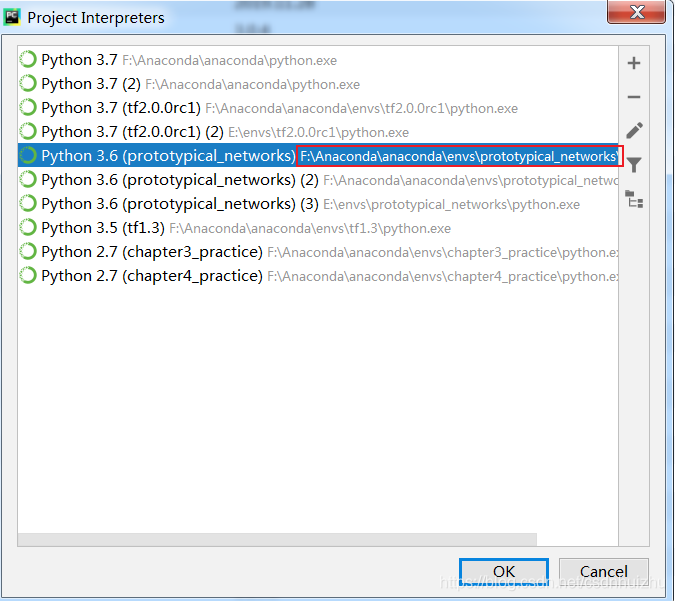
Task: Select the first Python 3.7 anaconda interpreter row
Action: point(318,60)
